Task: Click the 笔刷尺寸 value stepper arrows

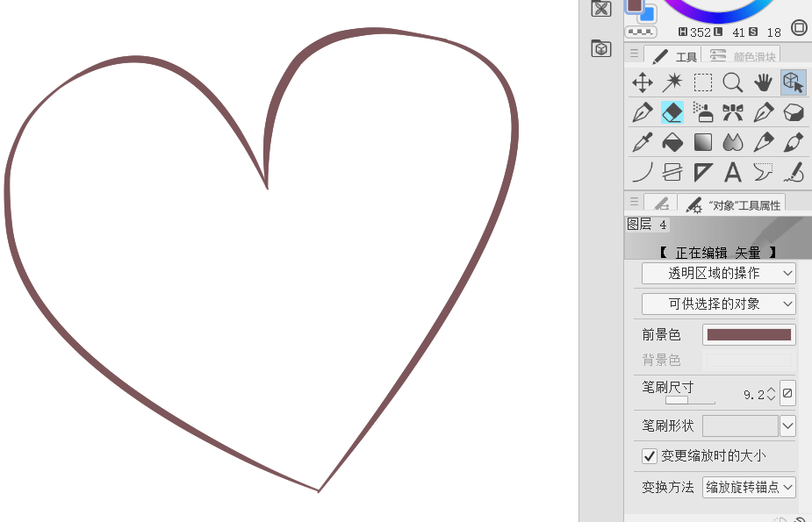Action: [772, 394]
